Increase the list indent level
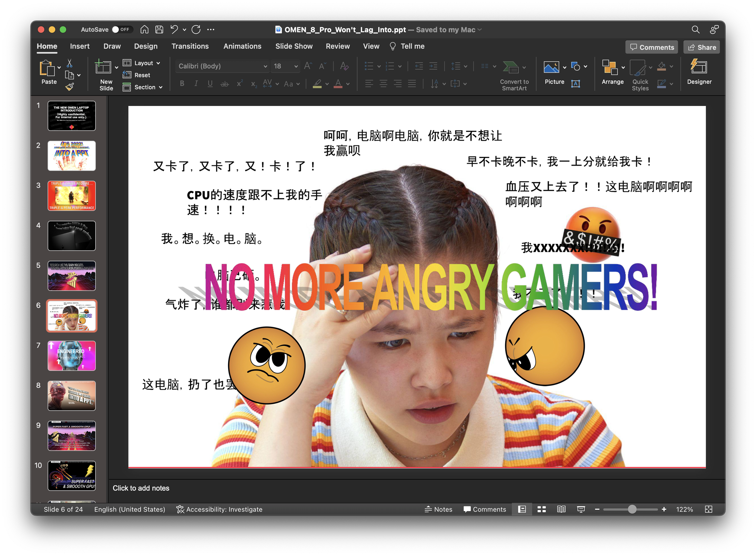This screenshot has width=756, height=556. (x=433, y=66)
